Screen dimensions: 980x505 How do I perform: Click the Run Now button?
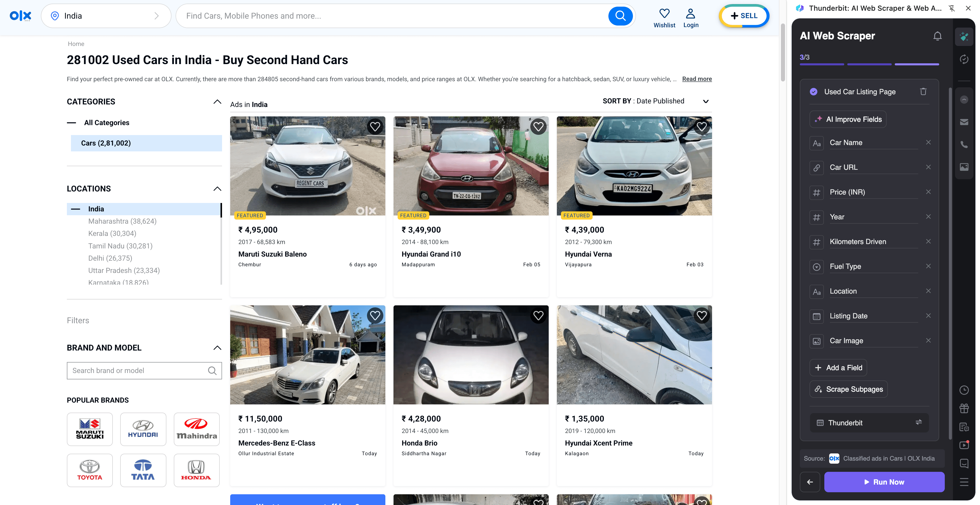pos(884,482)
